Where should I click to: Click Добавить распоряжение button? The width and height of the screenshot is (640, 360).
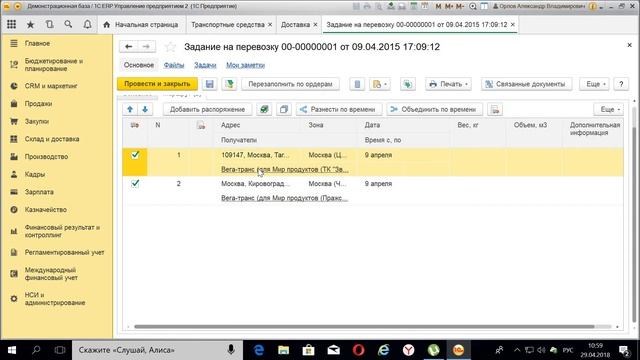tap(207, 109)
